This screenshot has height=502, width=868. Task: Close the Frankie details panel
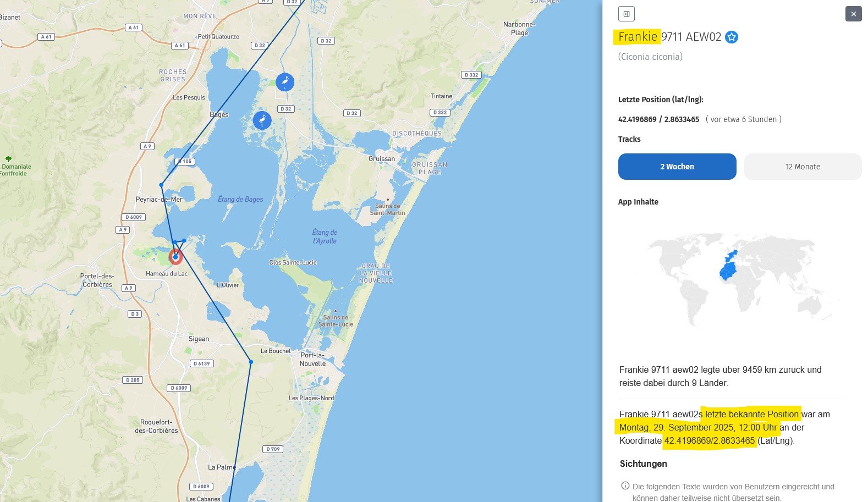coord(853,14)
